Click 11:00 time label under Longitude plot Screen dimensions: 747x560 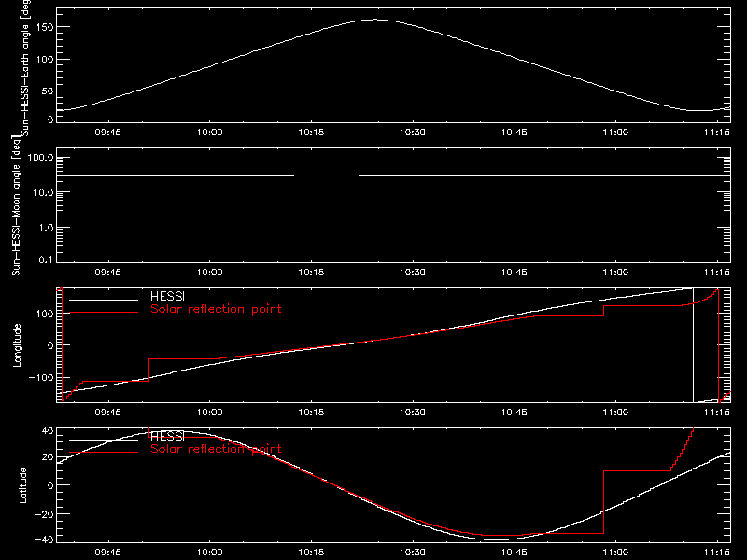[615, 413]
